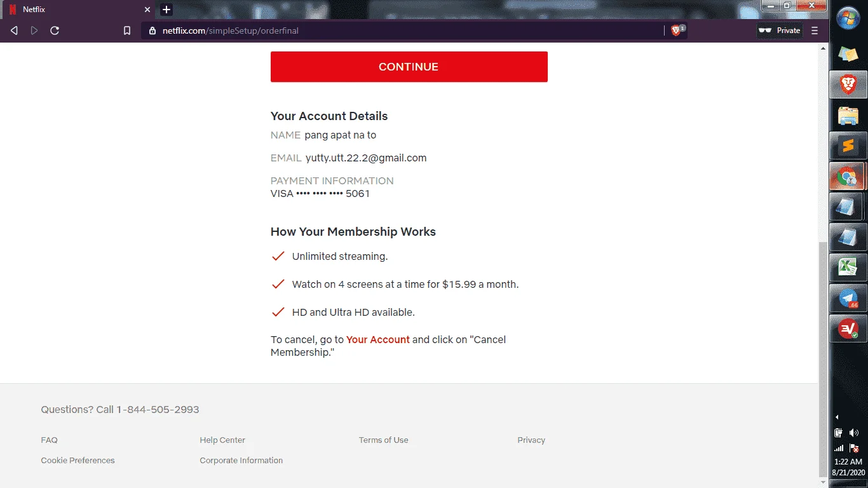Image resolution: width=868 pixels, height=488 pixels.
Task: Open Telegram from the taskbar
Action: [848, 298]
